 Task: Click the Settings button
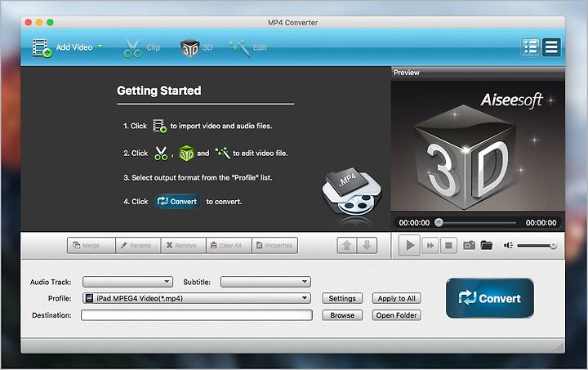point(342,298)
